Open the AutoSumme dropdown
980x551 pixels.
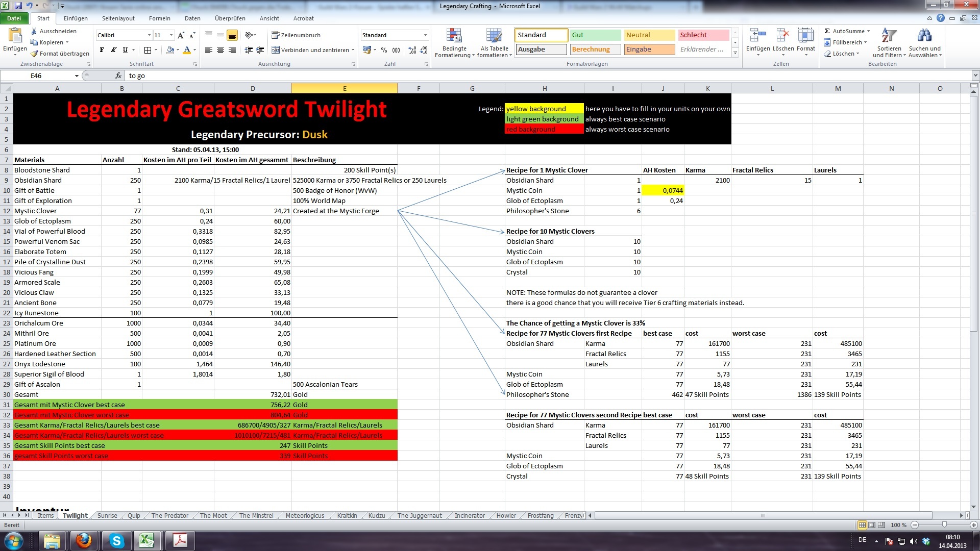click(868, 31)
